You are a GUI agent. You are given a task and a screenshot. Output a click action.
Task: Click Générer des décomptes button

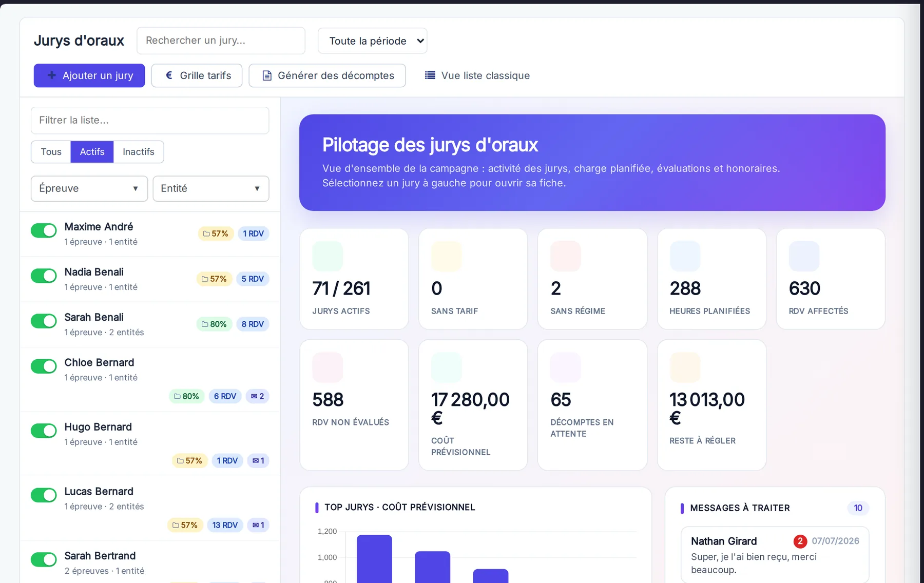[328, 75]
